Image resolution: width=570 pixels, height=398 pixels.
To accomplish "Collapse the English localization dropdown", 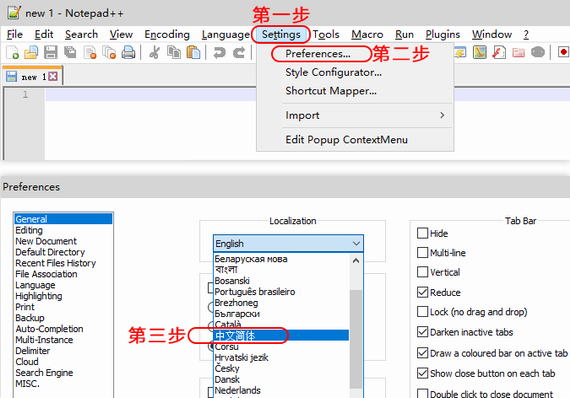I will click(x=356, y=244).
